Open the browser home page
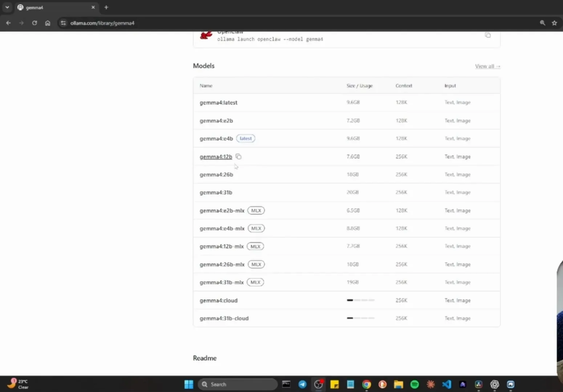563x392 pixels. coord(48,23)
